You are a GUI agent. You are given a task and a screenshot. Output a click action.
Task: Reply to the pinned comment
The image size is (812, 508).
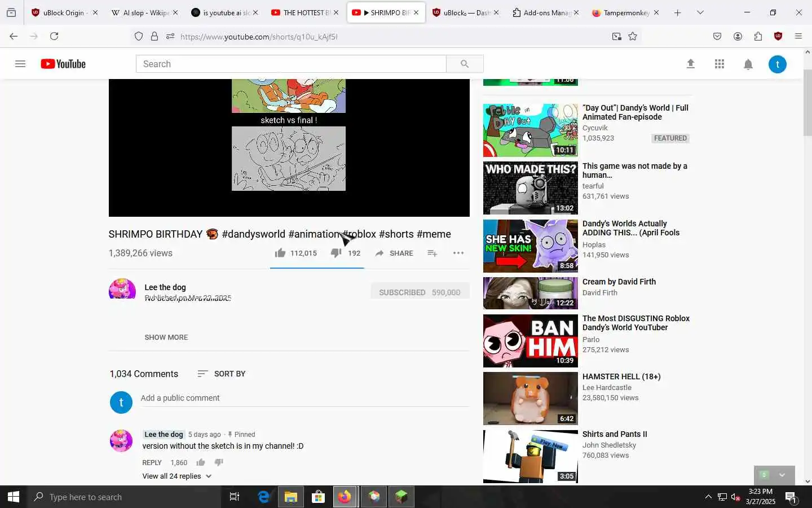[152, 462]
